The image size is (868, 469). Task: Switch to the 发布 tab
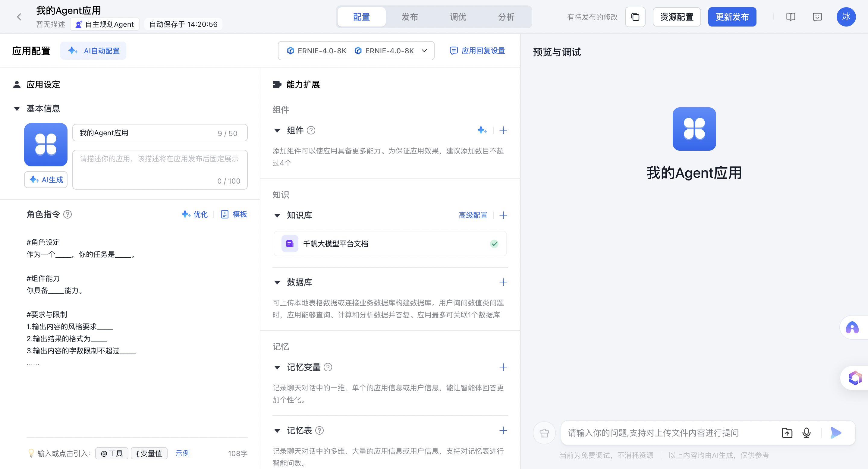tap(410, 17)
